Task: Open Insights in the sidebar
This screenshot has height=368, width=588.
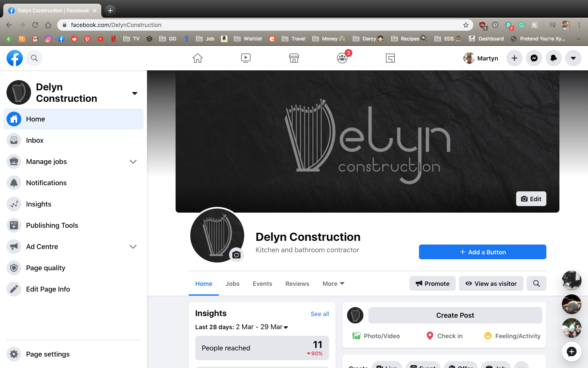Action: tap(73, 204)
